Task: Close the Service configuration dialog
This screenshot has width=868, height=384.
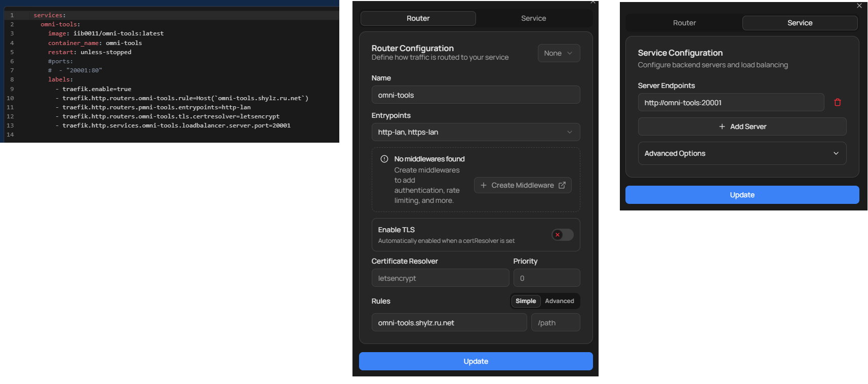Action: (x=859, y=6)
